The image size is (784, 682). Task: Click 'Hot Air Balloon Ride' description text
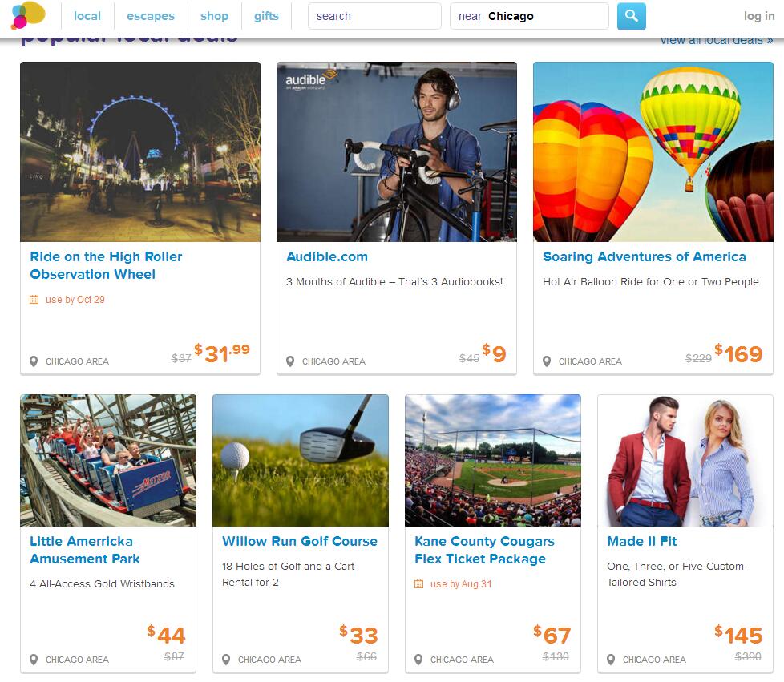coord(650,281)
